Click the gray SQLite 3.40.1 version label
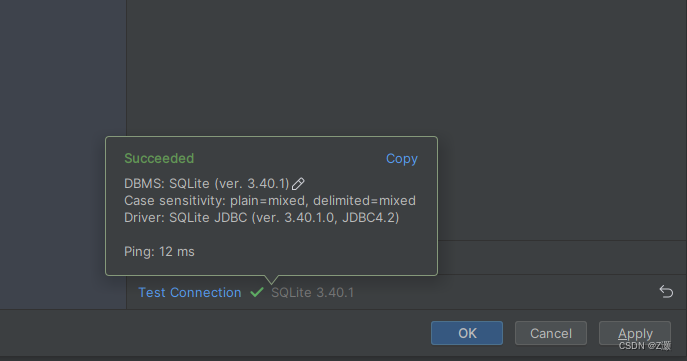The width and height of the screenshot is (687, 361). pos(312,292)
